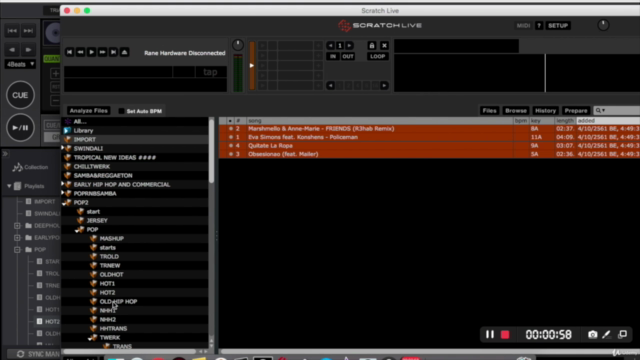Click the search magnifier dropdown
Viewport: 640px width, 360px height.
point(600,111)
